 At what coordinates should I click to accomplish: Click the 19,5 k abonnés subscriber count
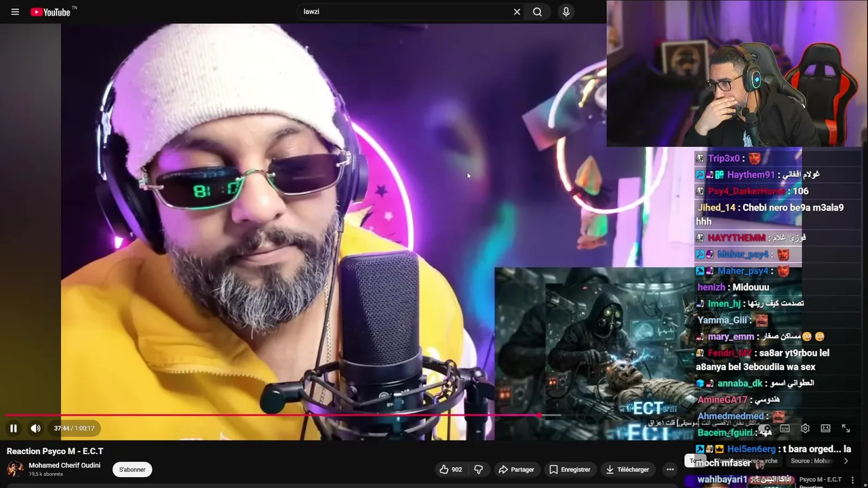pyautogui.click(x=45, y=474)
